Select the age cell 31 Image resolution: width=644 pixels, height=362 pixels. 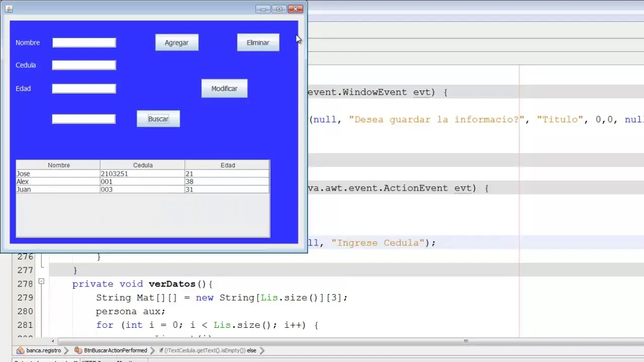pos(227,190)
